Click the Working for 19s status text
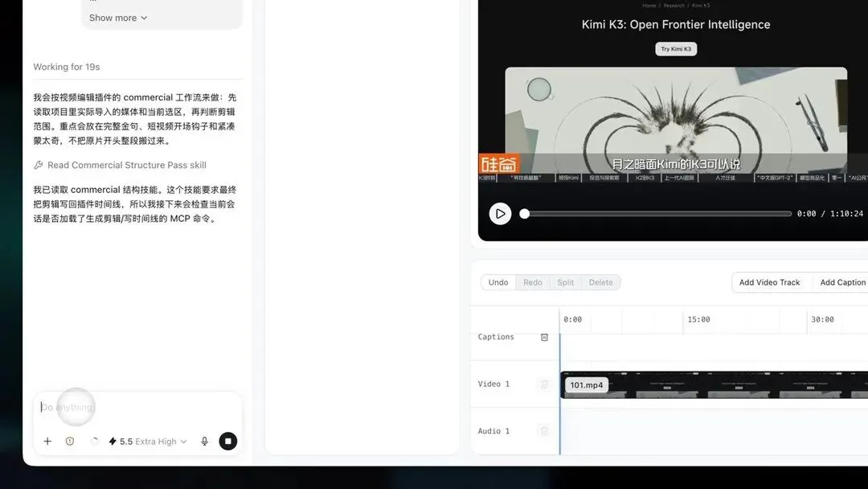 (67, 67)
